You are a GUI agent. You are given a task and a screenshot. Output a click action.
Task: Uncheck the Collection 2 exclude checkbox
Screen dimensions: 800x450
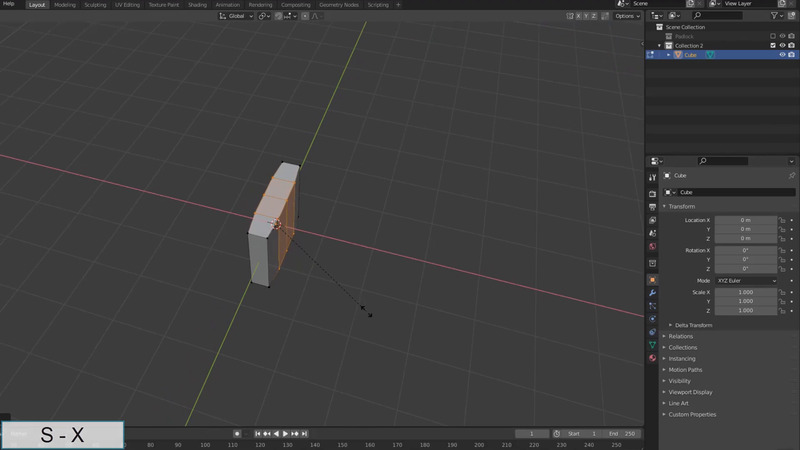pyautogui.click(x=773, y=45)
